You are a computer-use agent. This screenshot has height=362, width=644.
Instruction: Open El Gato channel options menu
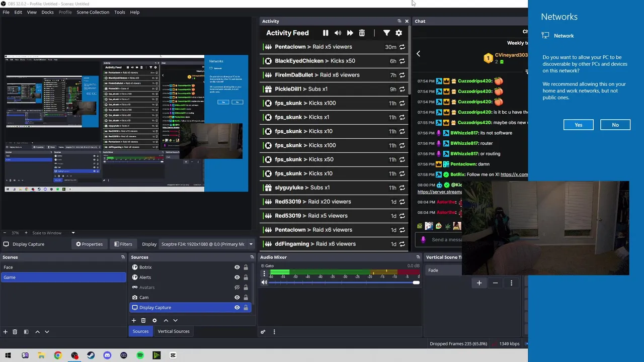(264, 274)
